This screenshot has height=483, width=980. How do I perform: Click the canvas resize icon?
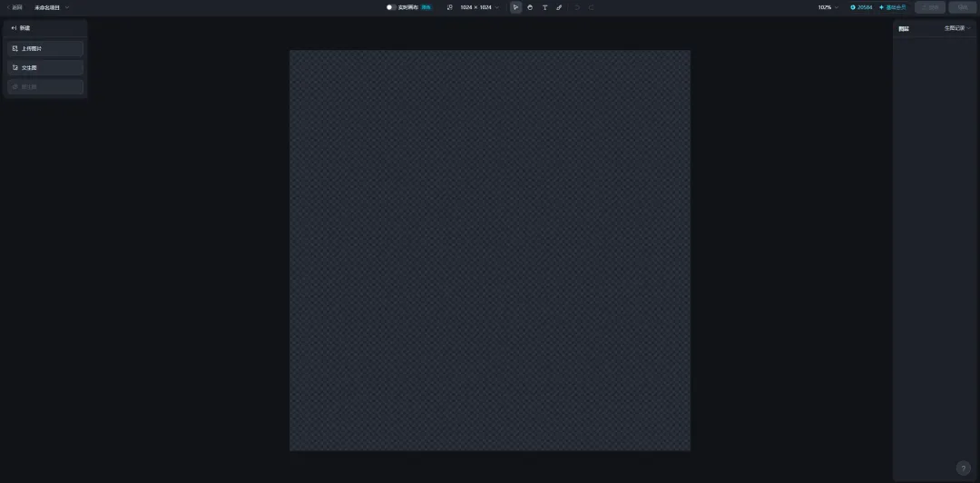[x=449, y=7]
